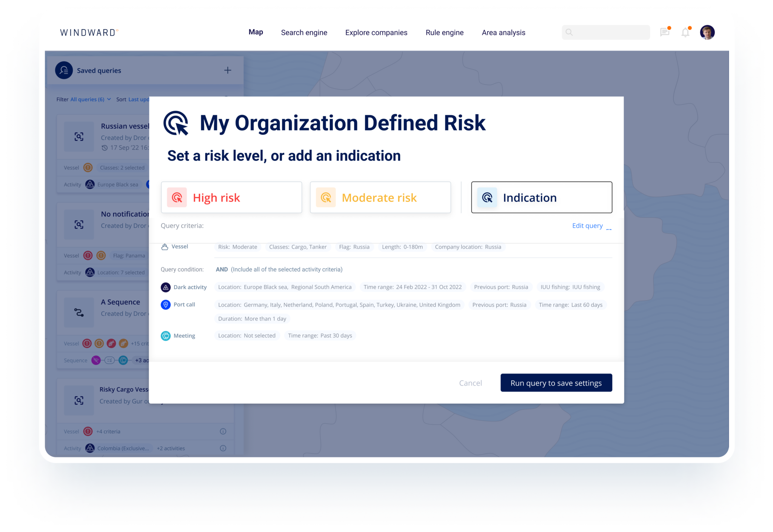Click the Meeting activity icon
Viewport: 773px width, 532px height.
[x=166, y=335]
